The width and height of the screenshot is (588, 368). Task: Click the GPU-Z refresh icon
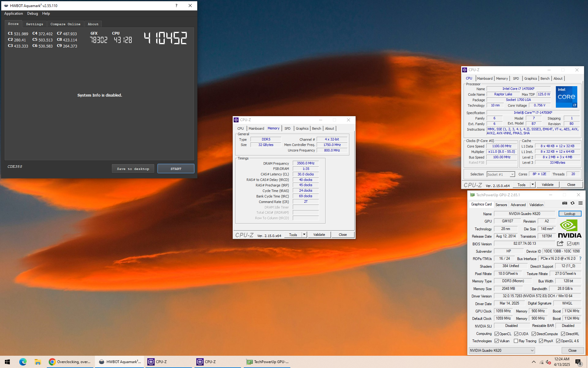click(x=572, y=203)
